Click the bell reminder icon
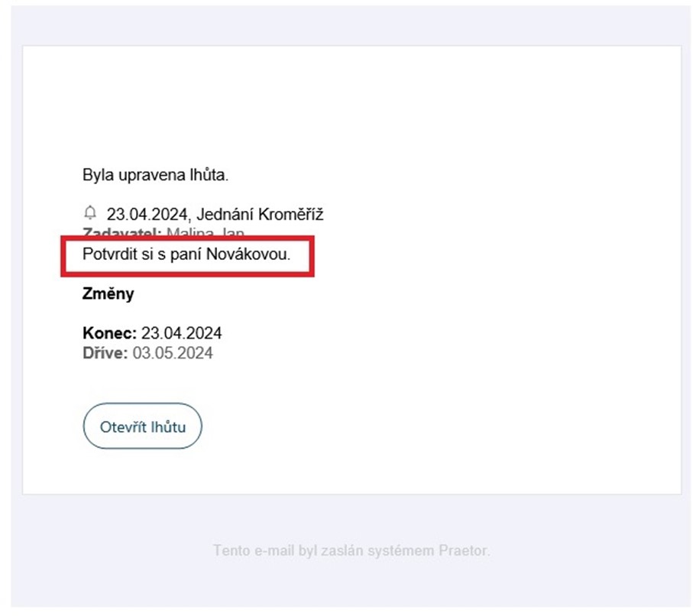The height and width of the screenshot is (616, 693). 91,212
